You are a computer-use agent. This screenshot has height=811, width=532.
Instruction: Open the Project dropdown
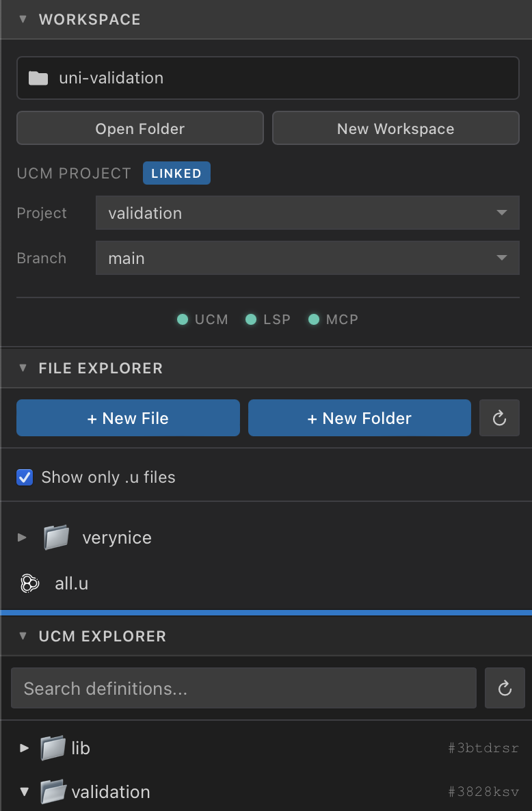point(307,213)
